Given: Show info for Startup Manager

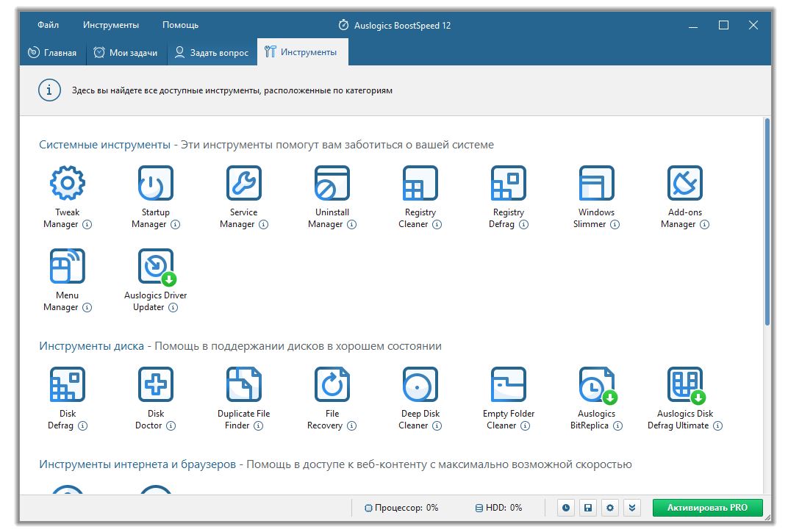Looking at the screenshot, I should [176, 225].
